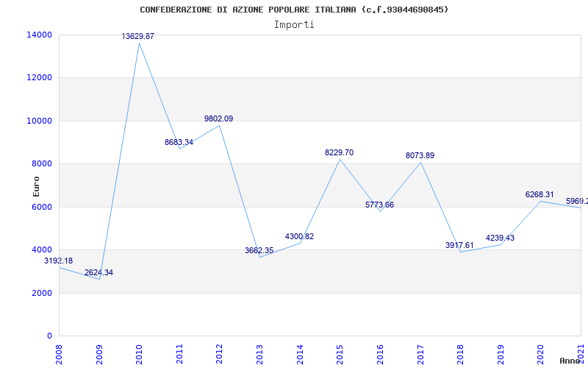Select the 3917.61 data label
This screenshot has width=588, height=368.
[x=460, y=245]
